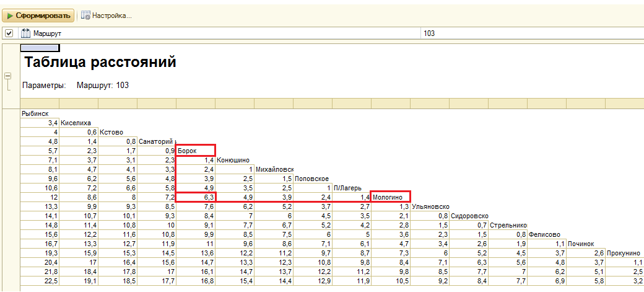Click the Сформировать button

[x=38, y=15]
